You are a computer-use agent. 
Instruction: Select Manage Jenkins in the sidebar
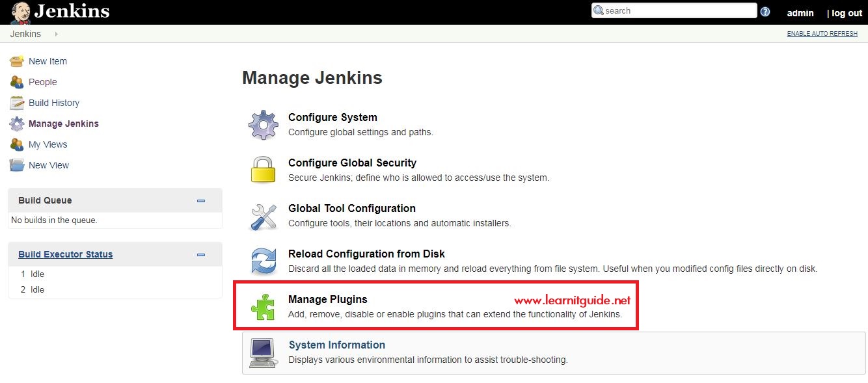[62, 124]
